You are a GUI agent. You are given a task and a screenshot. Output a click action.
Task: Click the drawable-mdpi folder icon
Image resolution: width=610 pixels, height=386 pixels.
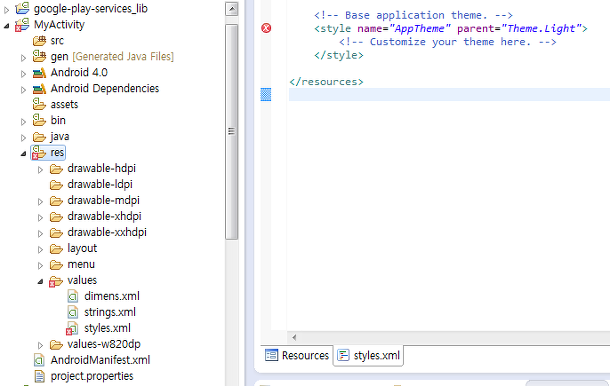[x=56, y=200]
